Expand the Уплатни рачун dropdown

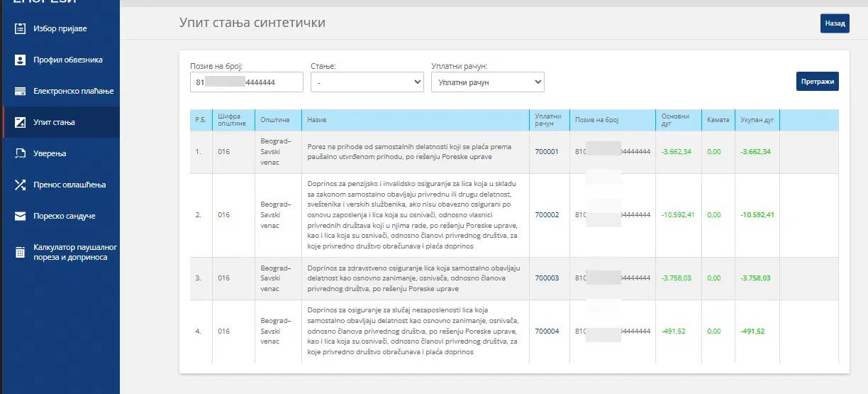[487, 82]
